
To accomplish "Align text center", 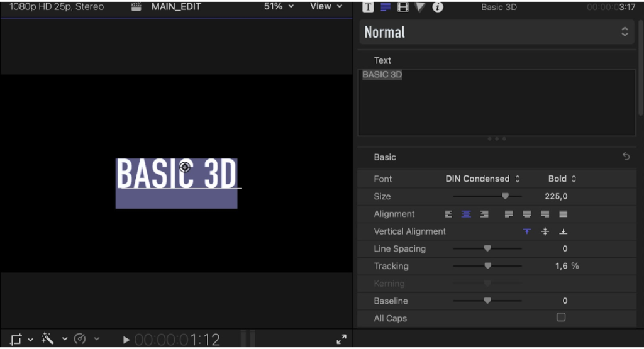I will point(466,214).
